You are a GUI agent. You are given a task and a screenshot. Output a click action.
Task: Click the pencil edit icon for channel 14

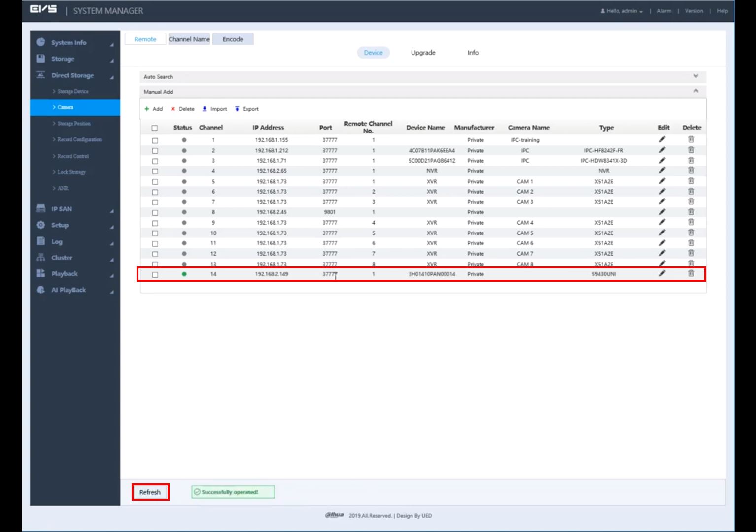pyautogui.click(x=662, y=273)
